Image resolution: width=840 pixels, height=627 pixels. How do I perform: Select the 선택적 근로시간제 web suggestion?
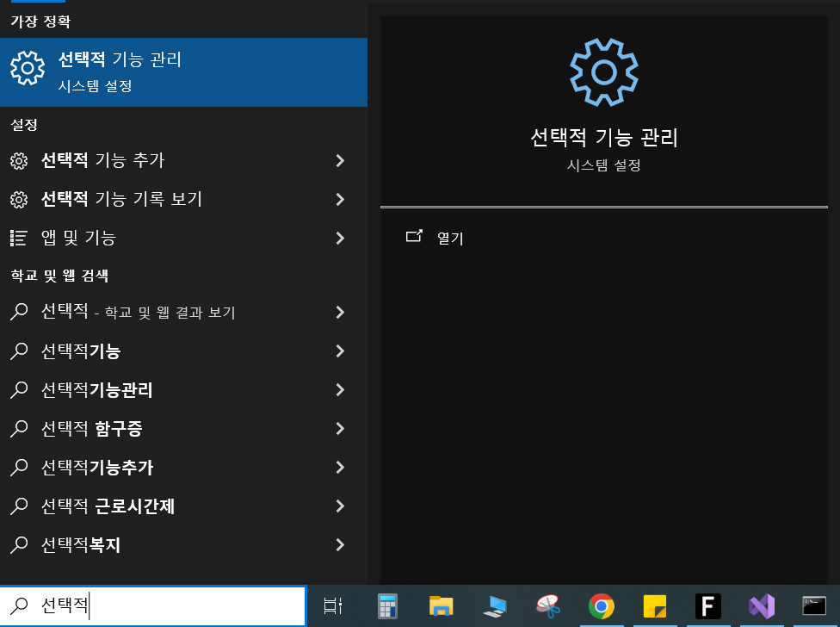(x=183, y=506)
